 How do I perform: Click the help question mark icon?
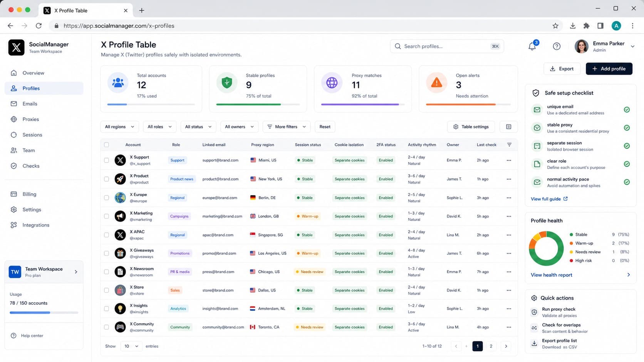tap(557, 46)
